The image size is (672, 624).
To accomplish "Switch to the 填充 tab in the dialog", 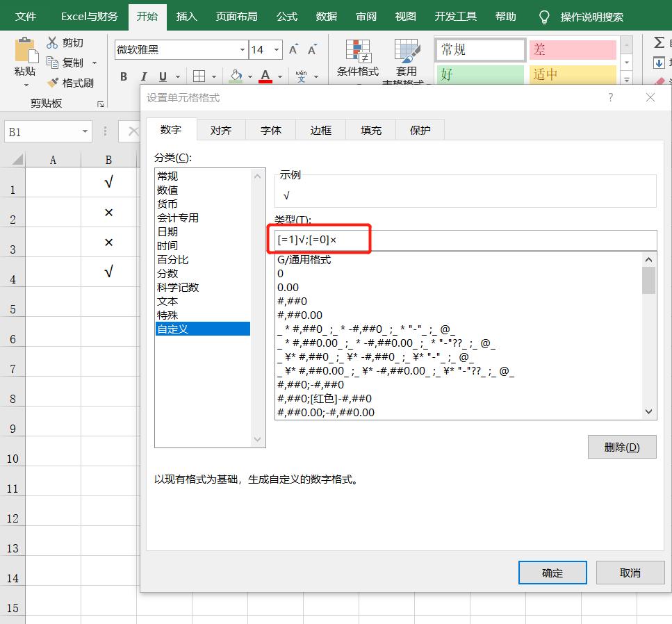I will tap(370, 129).
